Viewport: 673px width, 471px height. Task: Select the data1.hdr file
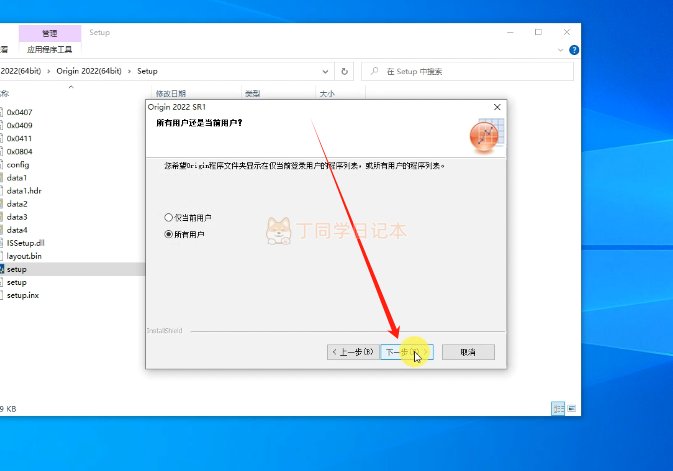[x=24, y=191]
